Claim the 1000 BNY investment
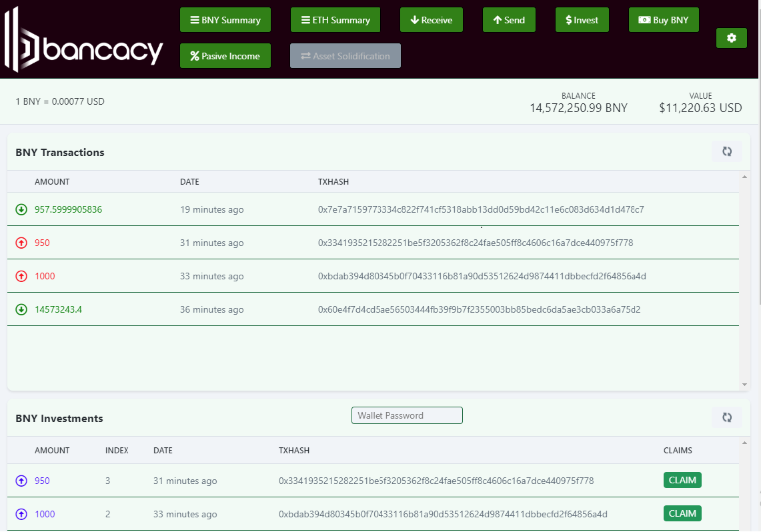The width and height of the screenshot is (761, 532). (x=682, y=513)
